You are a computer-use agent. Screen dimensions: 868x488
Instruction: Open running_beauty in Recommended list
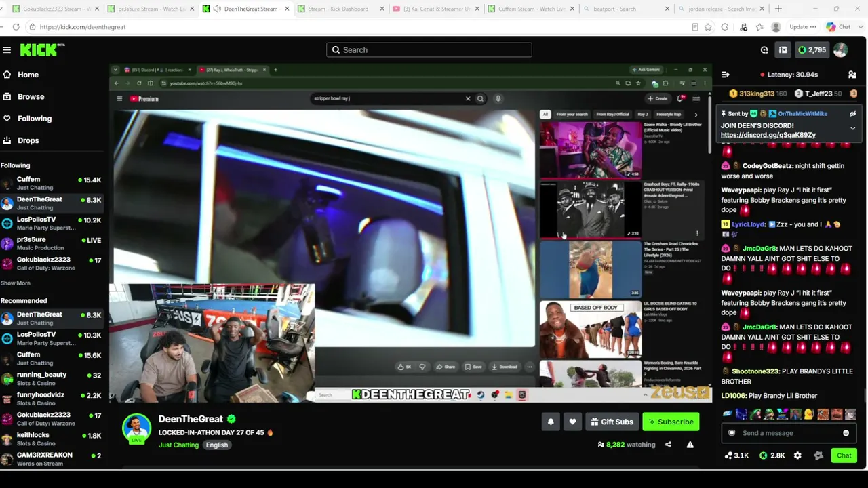52,378
